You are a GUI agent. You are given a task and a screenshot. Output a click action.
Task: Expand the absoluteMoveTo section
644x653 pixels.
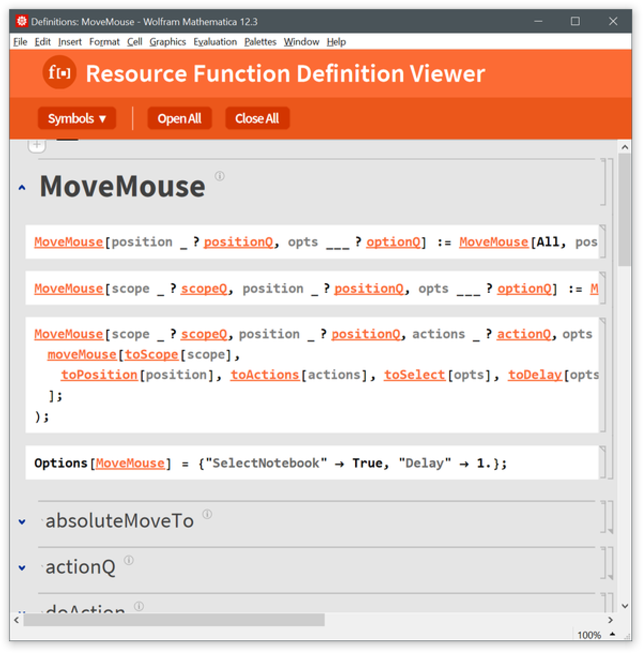point(22,521)
